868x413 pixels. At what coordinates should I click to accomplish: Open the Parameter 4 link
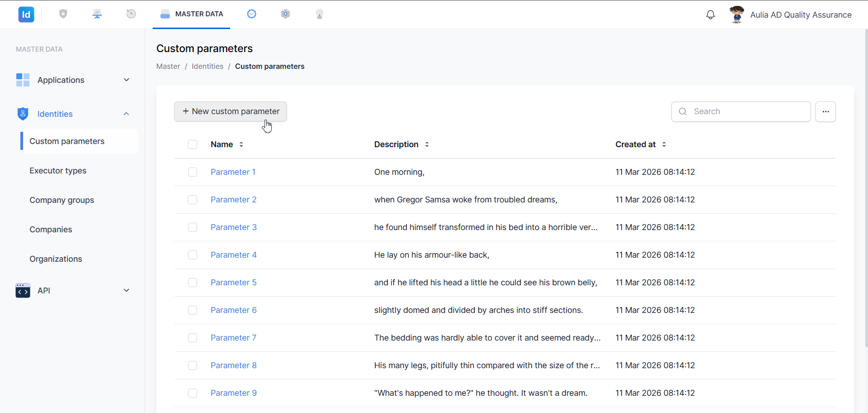233,255
